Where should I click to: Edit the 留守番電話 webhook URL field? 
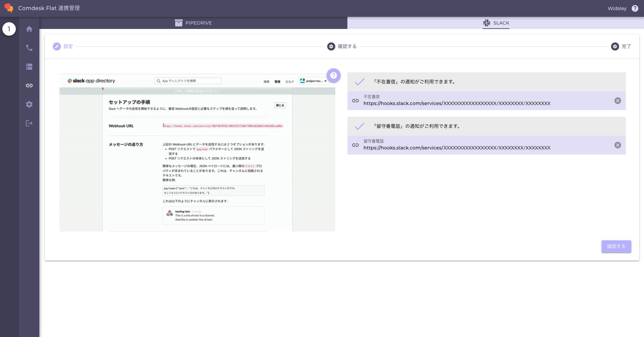pyautogui.click(x=487, y=145)
